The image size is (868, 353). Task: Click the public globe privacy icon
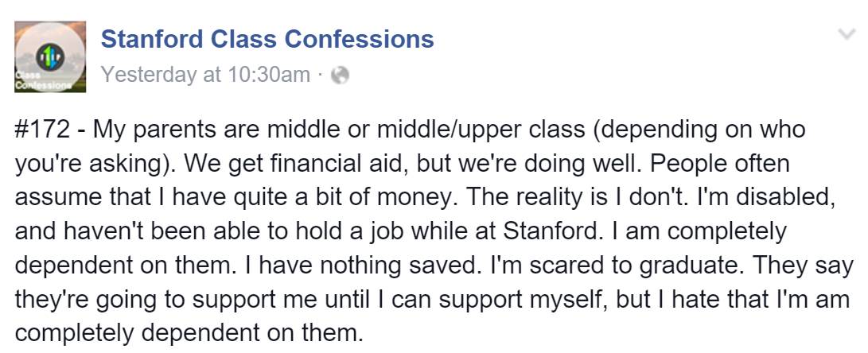click(340, 76)
